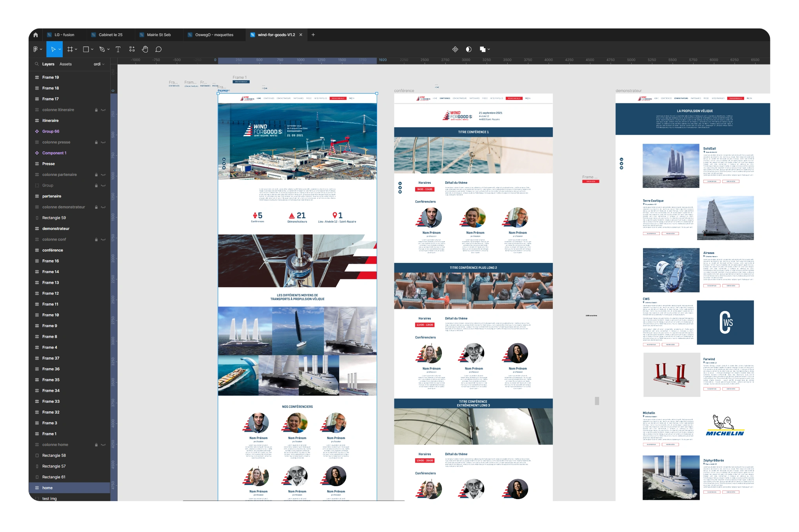The width and height of the screenshot is (799, 532).
Task: Go to the Figma home screen icon
Action: point(36,35)
